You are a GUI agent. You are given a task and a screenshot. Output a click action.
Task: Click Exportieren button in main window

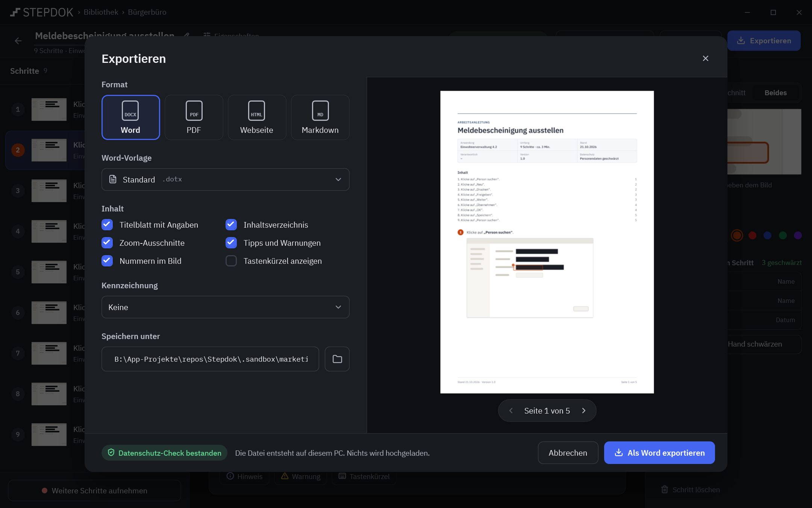tap(764, 41)
